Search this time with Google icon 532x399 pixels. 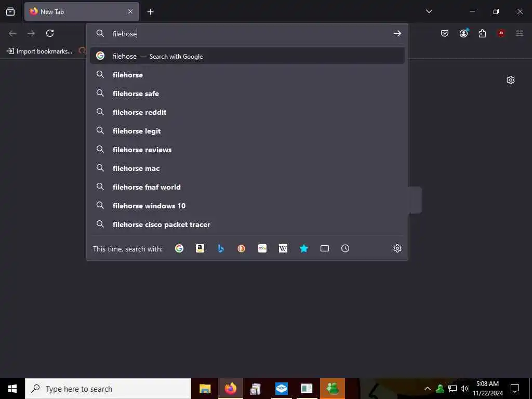pos(179,248)
